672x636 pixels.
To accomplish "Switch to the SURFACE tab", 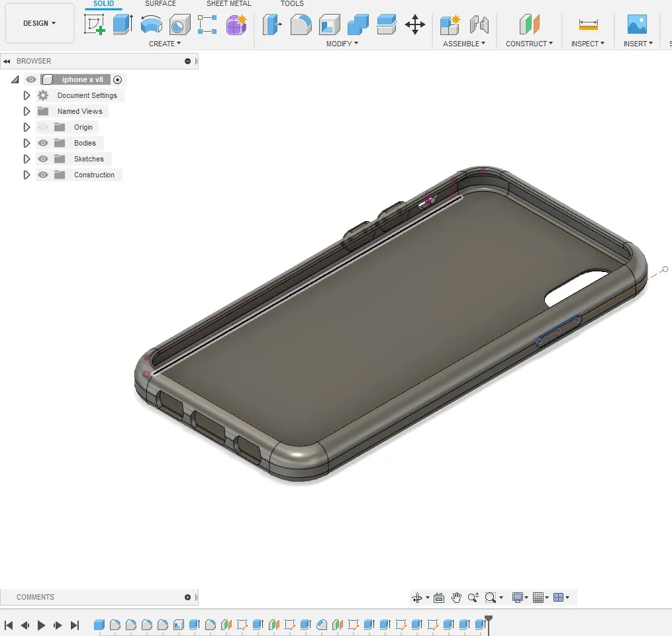I will tap(160, 4).
